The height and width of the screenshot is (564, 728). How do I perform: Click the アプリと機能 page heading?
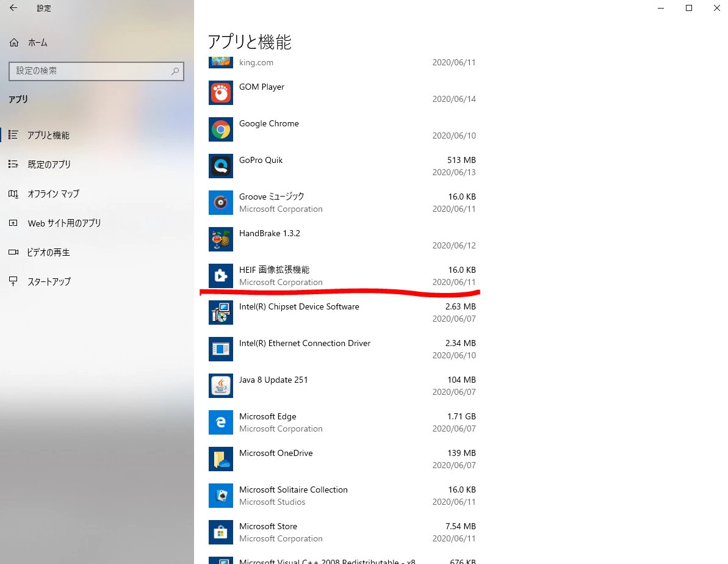point(250,42)
